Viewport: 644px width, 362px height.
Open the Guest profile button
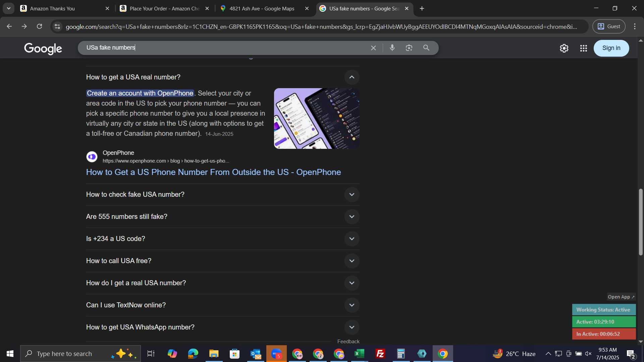click(609, 26)
